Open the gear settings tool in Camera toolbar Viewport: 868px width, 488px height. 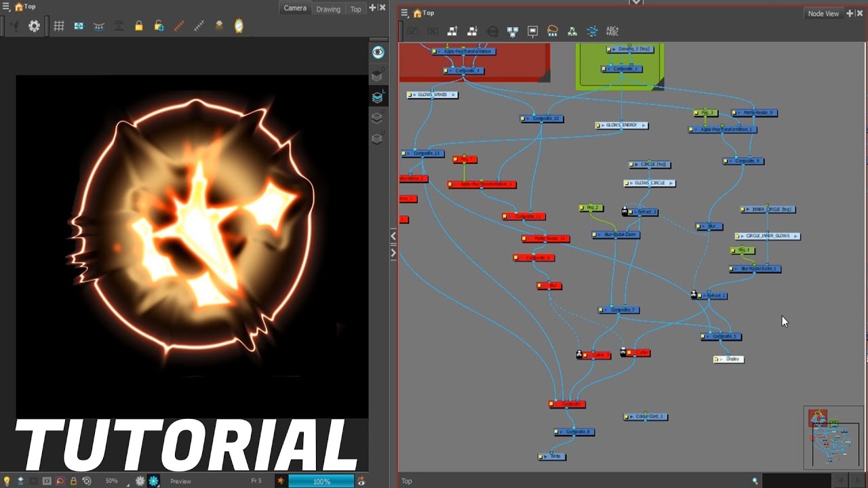coord(34,26)
